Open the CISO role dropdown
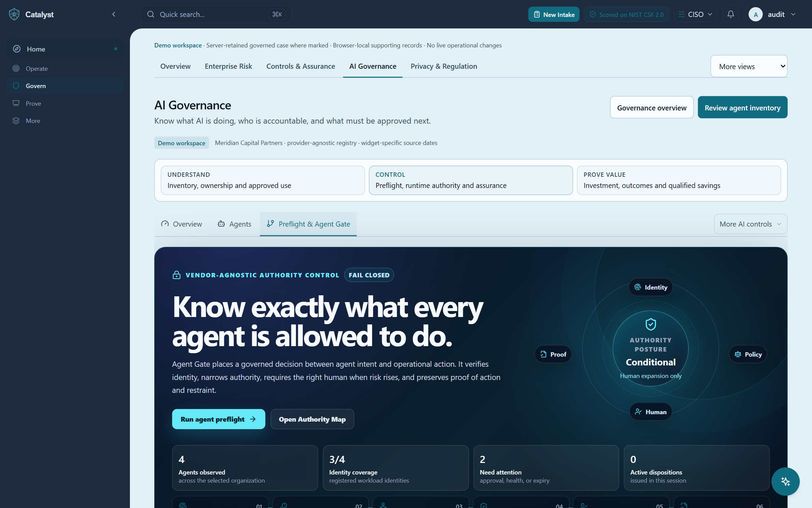Image resolution: width=812 pixels, height=508 pixels. pos(695,14)
